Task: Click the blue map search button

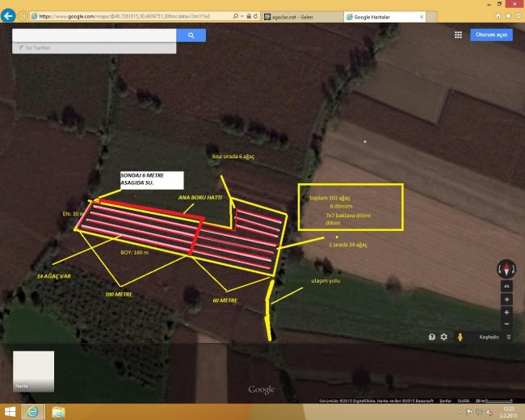Action: click(191, 36)
